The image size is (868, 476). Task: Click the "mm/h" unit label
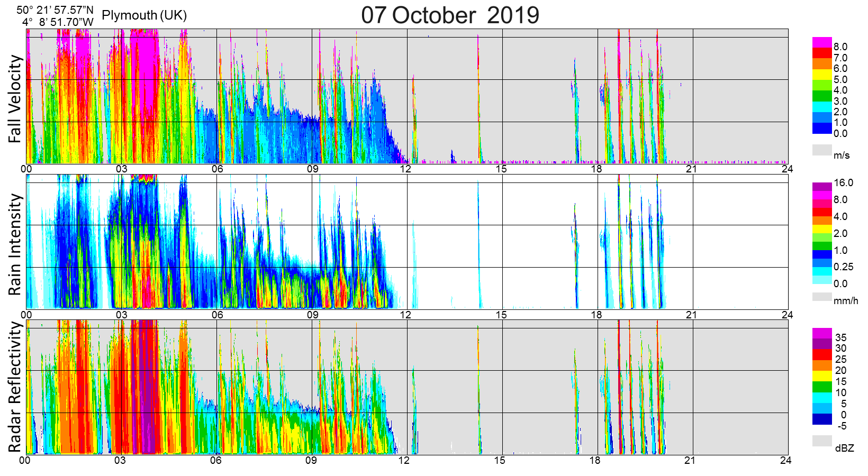(x=846, y=301)
